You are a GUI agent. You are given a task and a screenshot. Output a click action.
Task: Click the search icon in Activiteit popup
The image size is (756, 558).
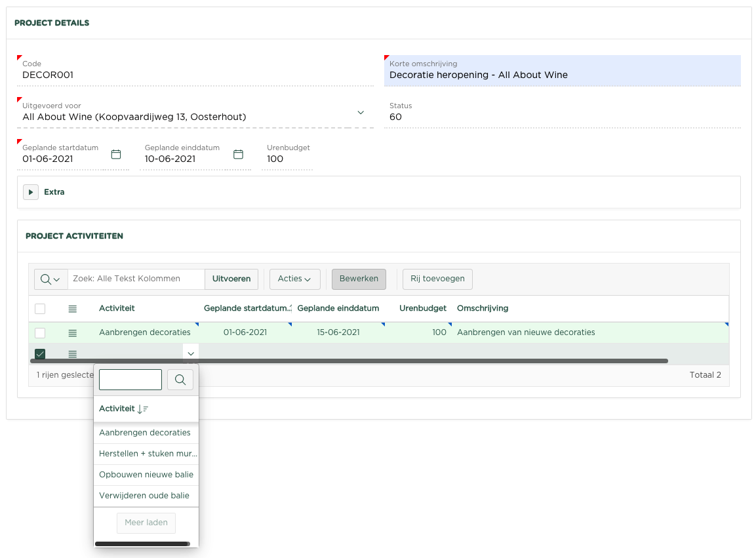[180, 380]
